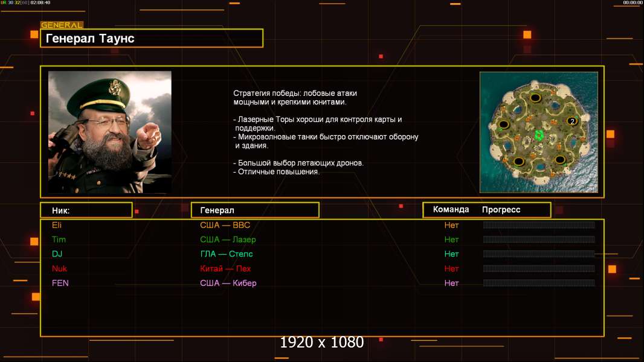Viewport: 644px width, 362px height.
Task: Select the Генерал column header
Action: point(255,211)
